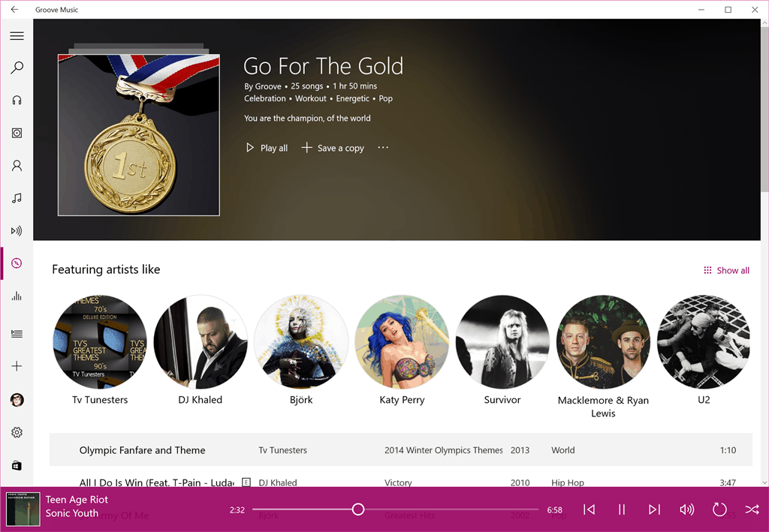
Task: Select the Explore compass icon
Action: pos(17,263)
